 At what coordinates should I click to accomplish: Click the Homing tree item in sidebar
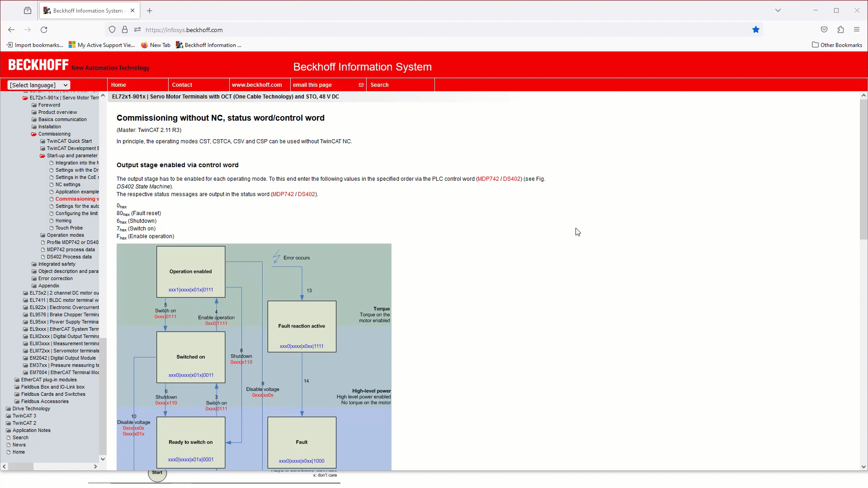tap(63, 221)
